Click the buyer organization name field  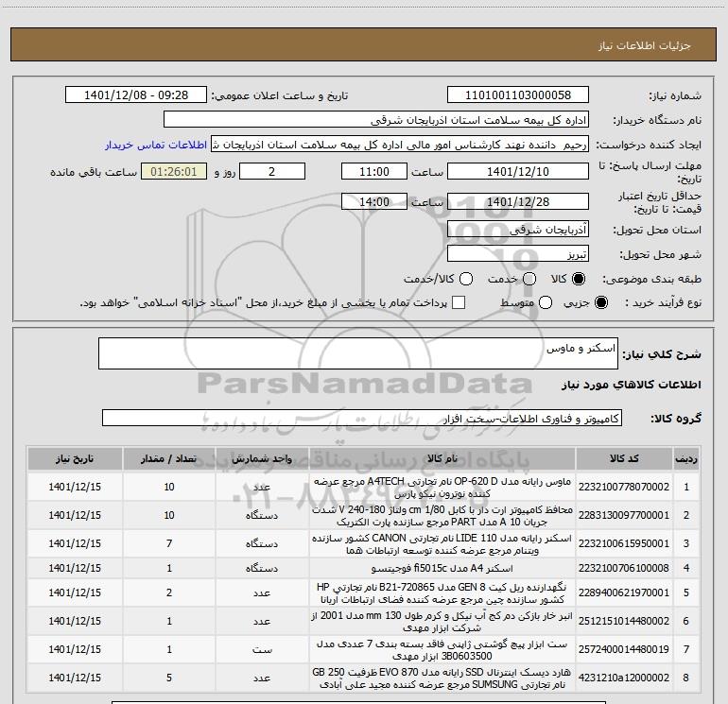[x=376, y=120]
